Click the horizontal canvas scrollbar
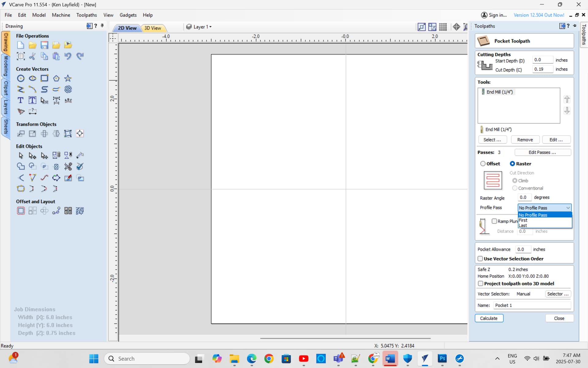 (x=345, y=338)
